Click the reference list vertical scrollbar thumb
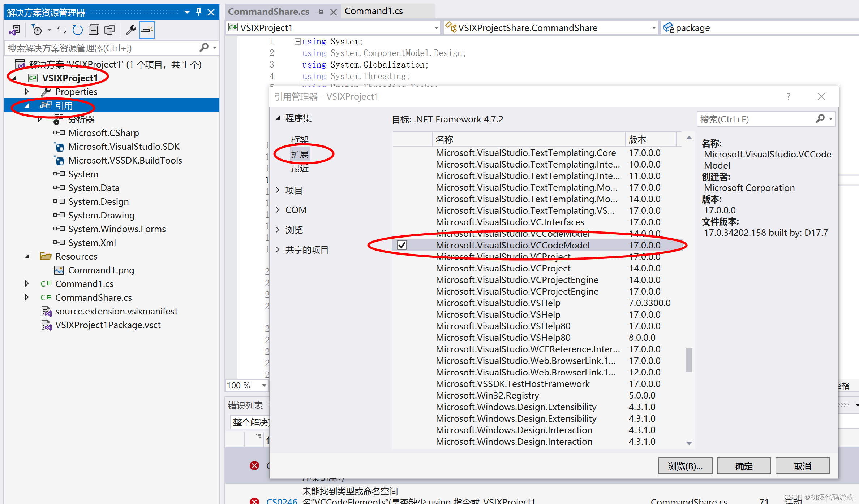 pyautogui.click(x=689, y=360)
